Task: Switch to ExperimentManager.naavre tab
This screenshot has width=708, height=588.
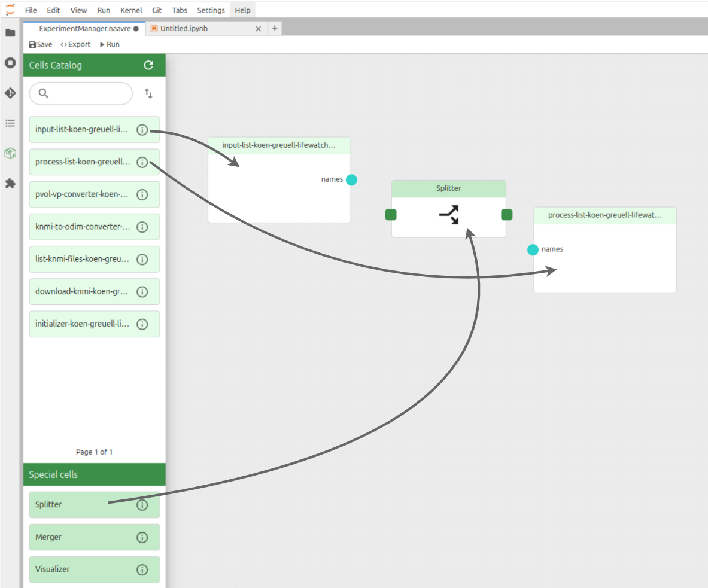Action: tap(84, 29)
